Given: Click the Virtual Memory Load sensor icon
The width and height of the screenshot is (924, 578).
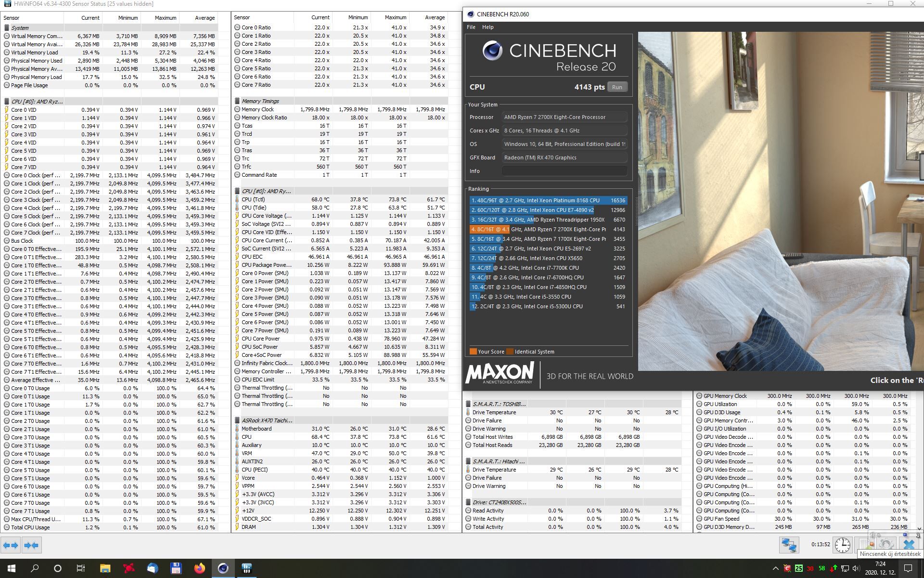Looking at the screenshot, I should (x=7, y=53).
